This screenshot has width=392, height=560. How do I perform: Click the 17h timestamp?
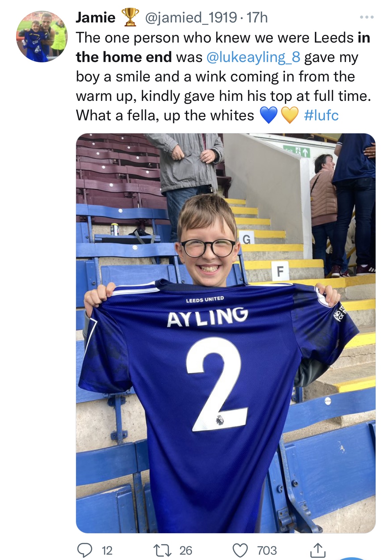coord(257,17)
